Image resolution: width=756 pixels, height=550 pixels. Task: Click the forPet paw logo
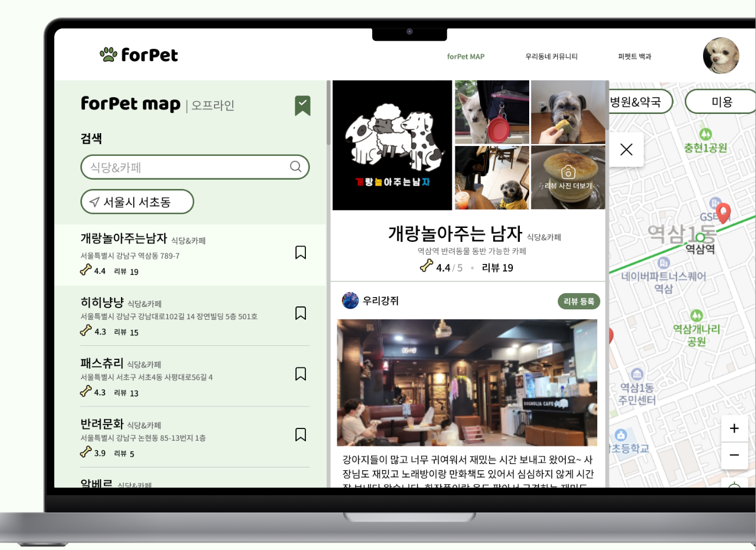pyautogui.click(x=108, y=54)
